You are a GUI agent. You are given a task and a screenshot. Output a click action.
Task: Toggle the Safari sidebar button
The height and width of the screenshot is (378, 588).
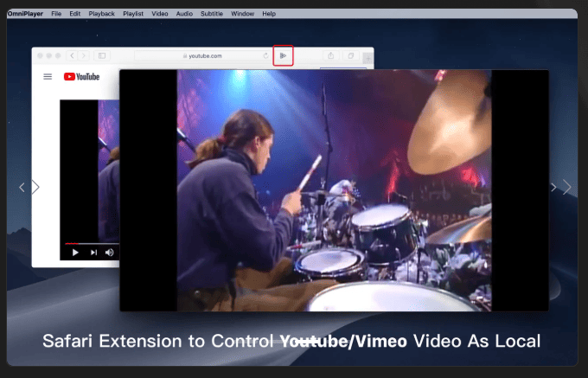point(102,55)
